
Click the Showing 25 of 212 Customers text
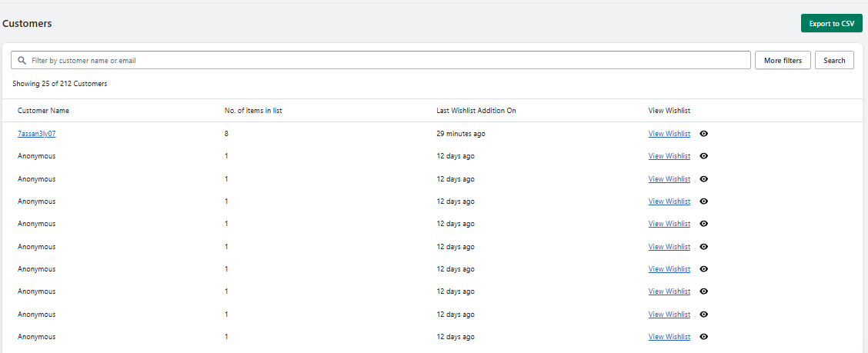[60, 84]
